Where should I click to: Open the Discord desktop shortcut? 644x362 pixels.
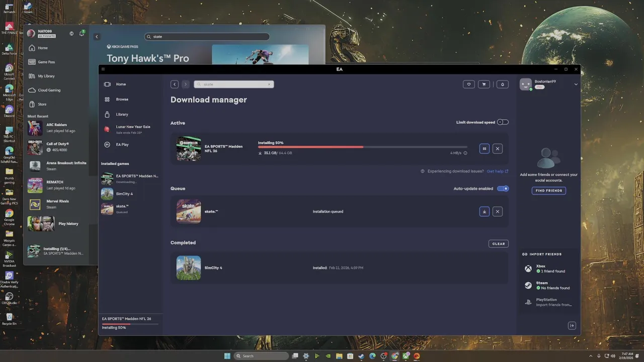[x=9, y=112]
